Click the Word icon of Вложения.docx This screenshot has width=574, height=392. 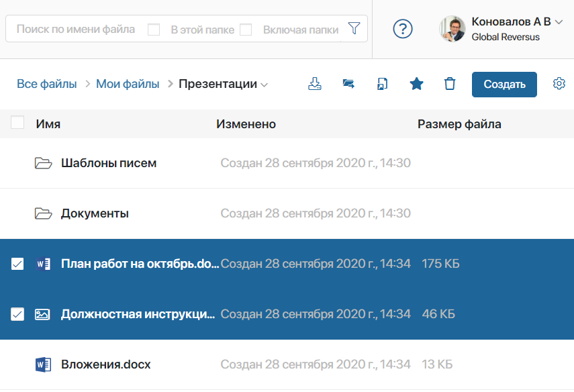tap(43, 364)
